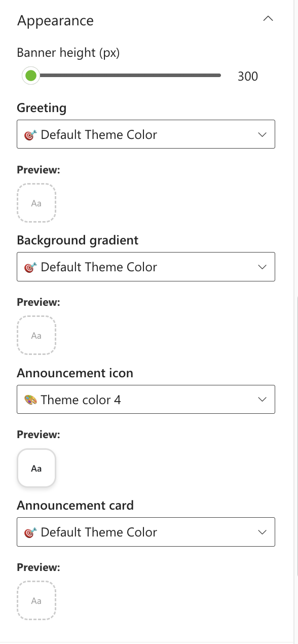This screenshot has height=644, width=298.
Task: Click the Announcement card Aa preview tile
Action: pos(36,600)
